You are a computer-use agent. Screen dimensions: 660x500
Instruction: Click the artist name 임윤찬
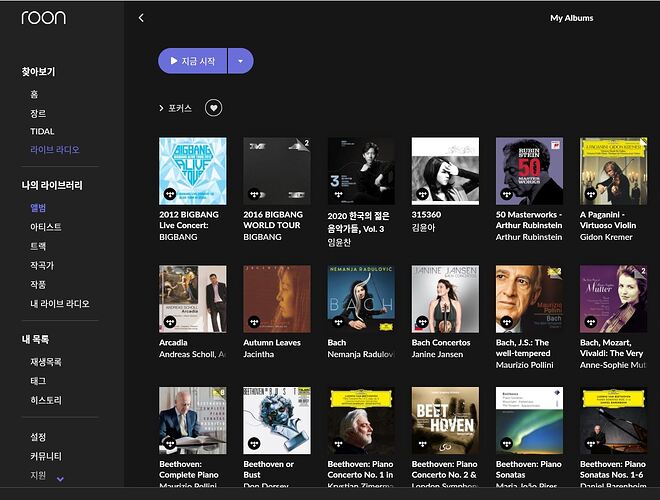click(x=339, y=242)
